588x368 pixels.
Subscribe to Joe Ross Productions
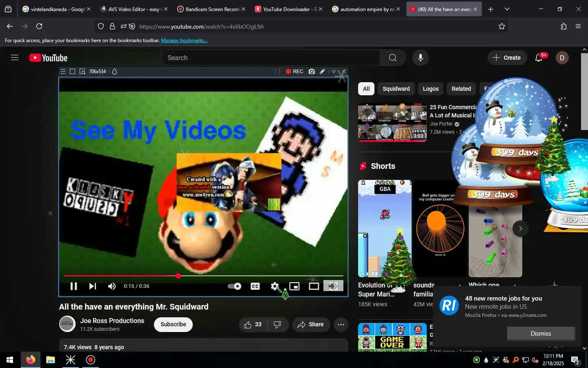coord(173,324)
